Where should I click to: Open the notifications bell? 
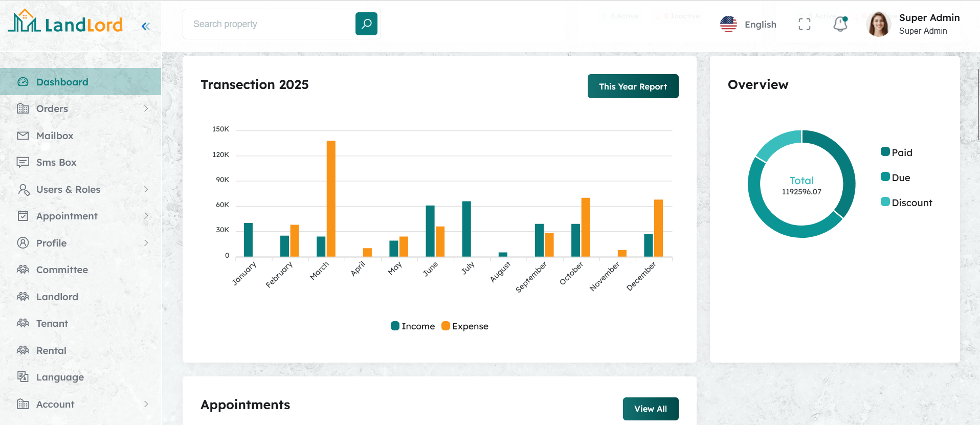[840, 24]
